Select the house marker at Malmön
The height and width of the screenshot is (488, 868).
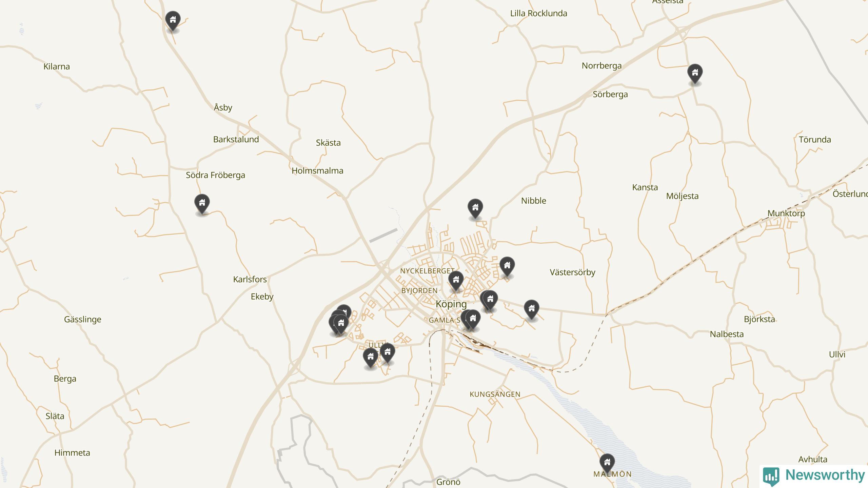[607, 463]
